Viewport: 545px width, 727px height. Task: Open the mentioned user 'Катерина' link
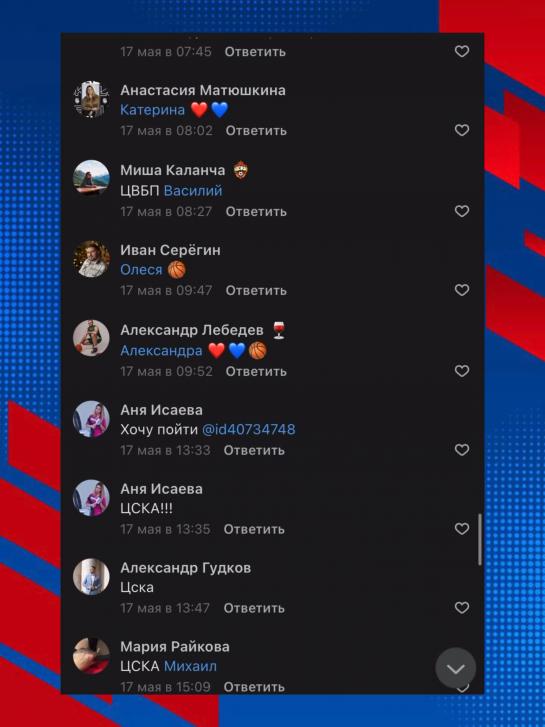pos(153,110)
